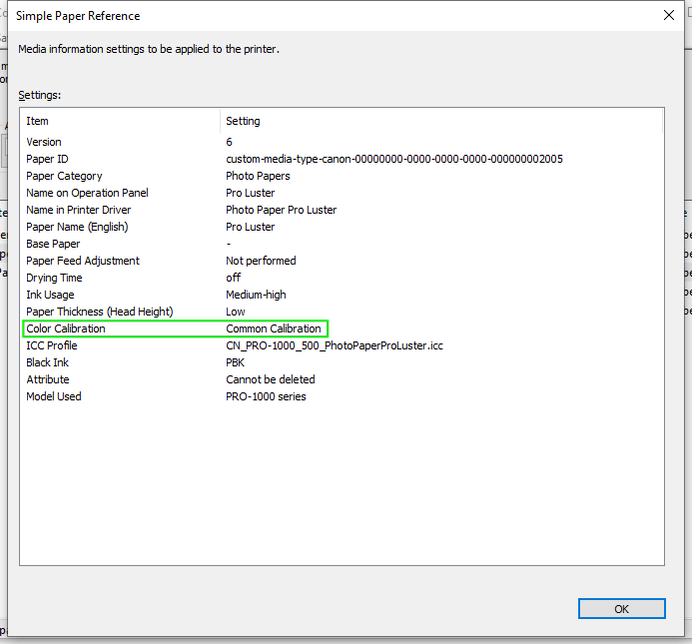Select the Name on Operation Panel row
This screenshot has height=644, width=692.
click(342, 193)
